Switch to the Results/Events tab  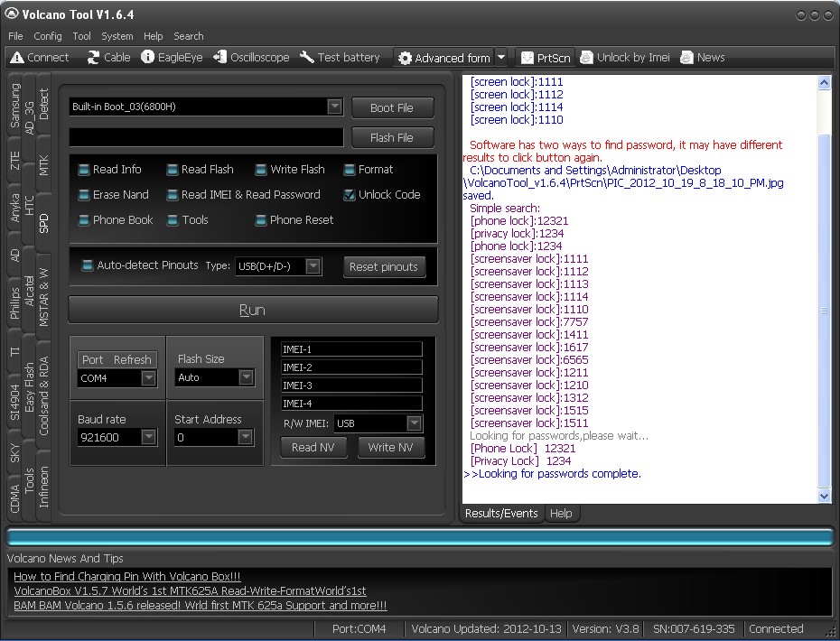click(501, 513)
